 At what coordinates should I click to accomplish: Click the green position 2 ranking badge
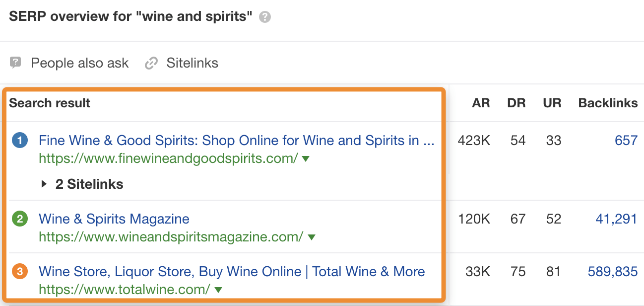(19, 219)
